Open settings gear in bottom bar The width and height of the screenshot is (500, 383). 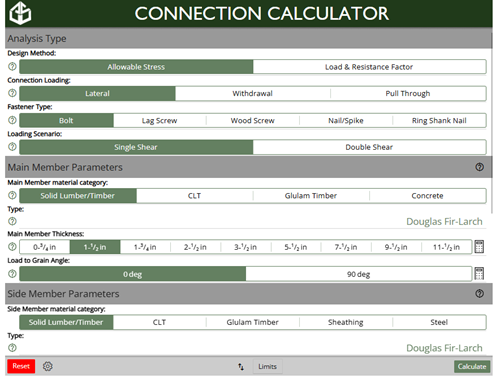tap(48, 366)
